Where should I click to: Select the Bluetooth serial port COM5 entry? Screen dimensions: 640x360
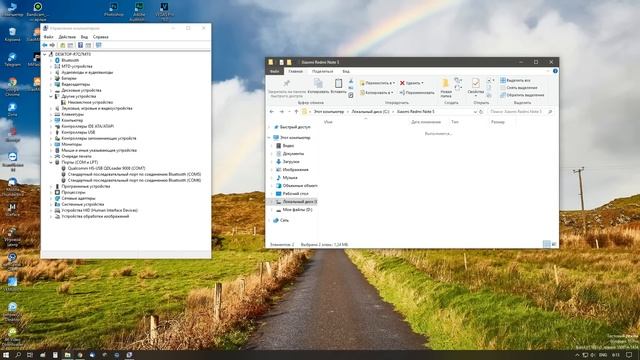(x=134, y=174)
